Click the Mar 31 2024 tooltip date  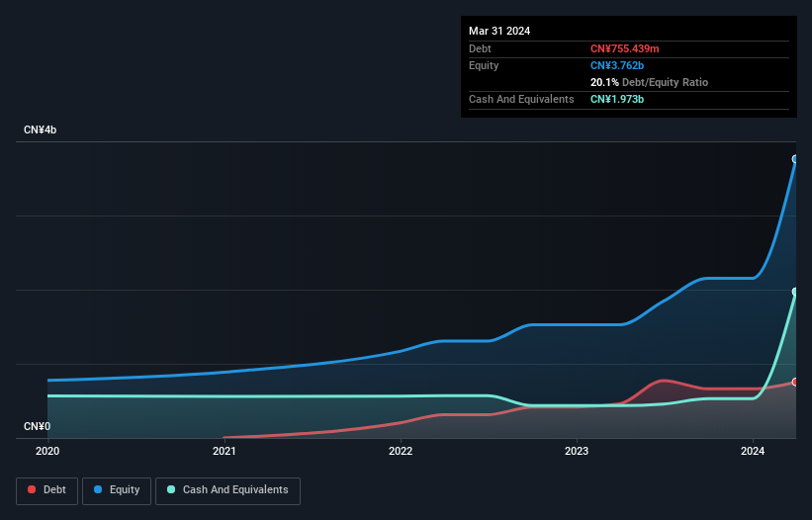499,31
